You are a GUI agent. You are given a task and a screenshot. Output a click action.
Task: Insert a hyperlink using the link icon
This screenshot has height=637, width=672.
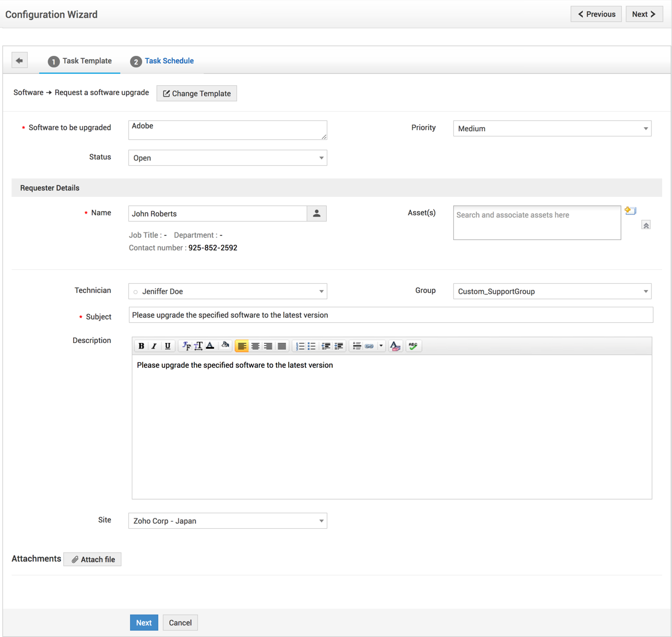[369, 346]
